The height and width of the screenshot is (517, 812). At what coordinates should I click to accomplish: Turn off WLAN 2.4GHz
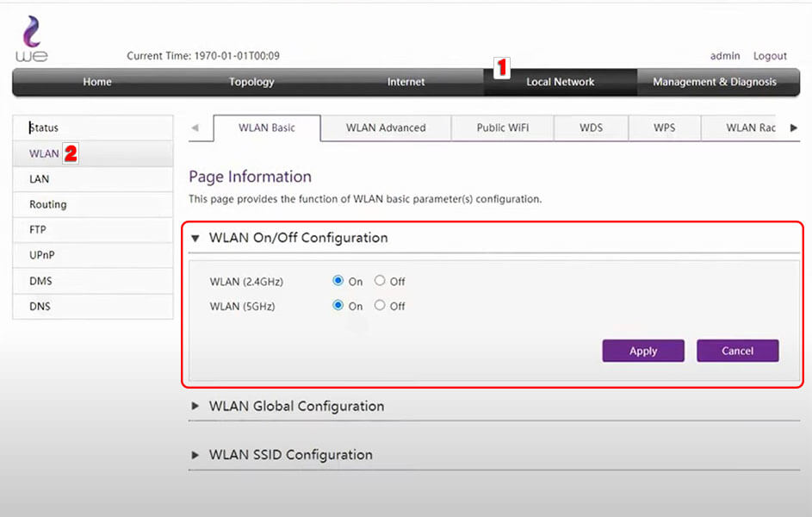tap(380, 281)
